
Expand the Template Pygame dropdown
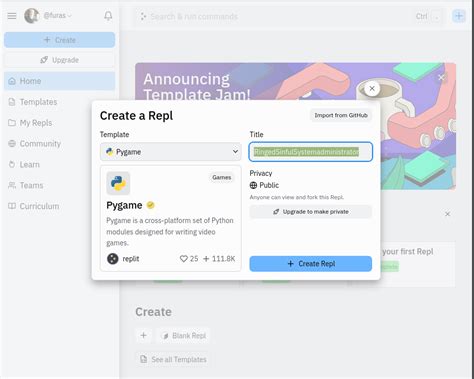pos(170,152)
